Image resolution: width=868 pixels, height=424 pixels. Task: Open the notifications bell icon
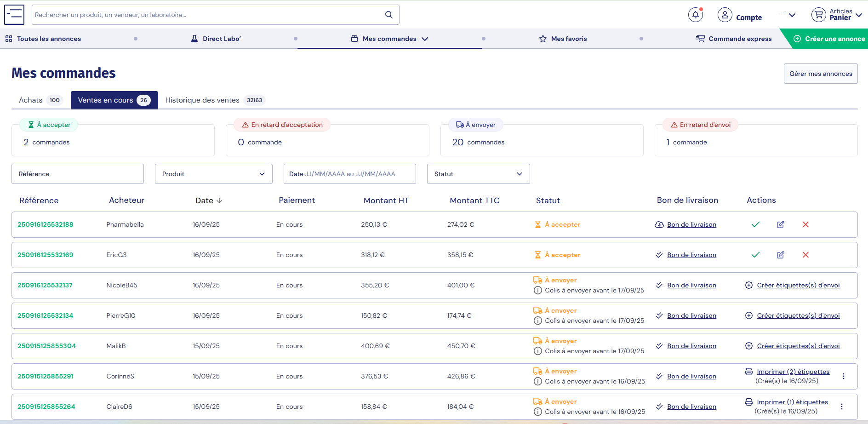click(695, 15)
